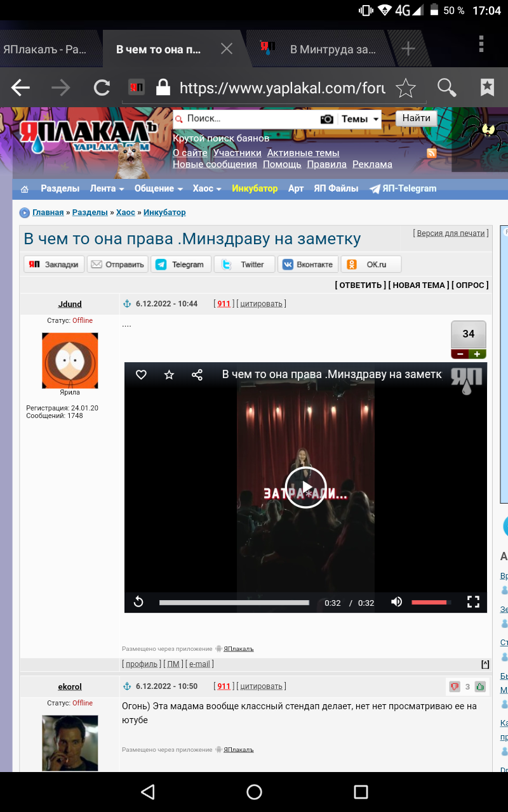This screenshot has width=508, height=812.
Task: Adjust the red video volume slider
Action: (432, 602)
